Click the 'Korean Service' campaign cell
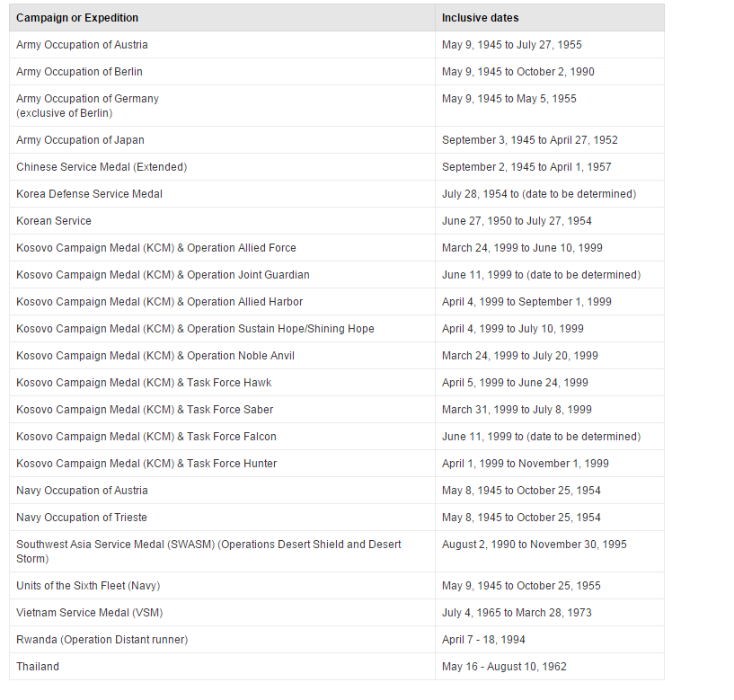734x700 pixels. click(54, 221)
